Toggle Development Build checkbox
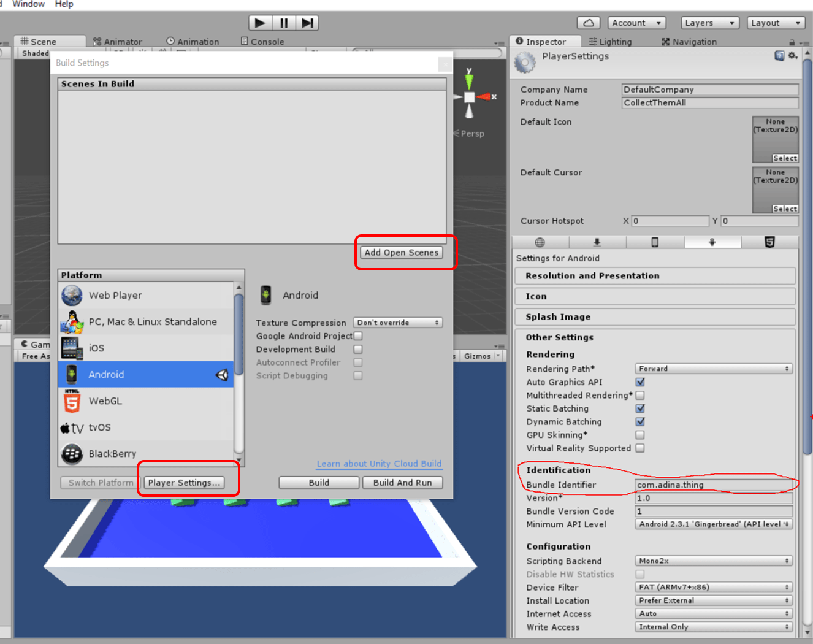813x644 pixels. (358, 349)
